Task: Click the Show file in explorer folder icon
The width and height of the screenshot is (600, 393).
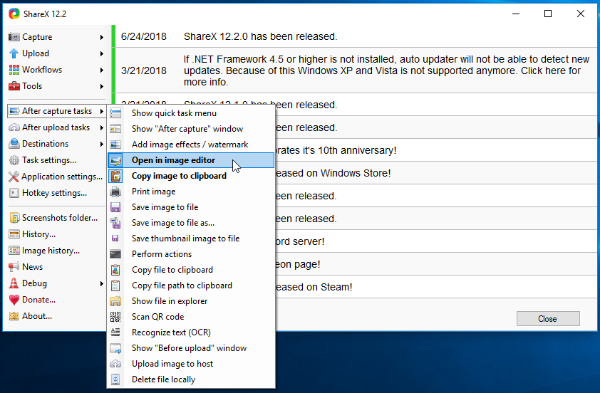Action: [x=116, y=301]
